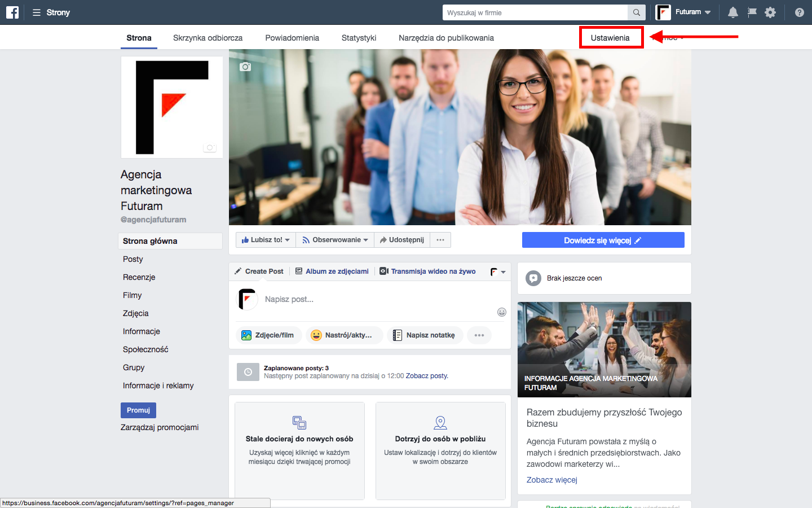Click Create Post option
Screen dimensions: 812x508
coord(259,271)
